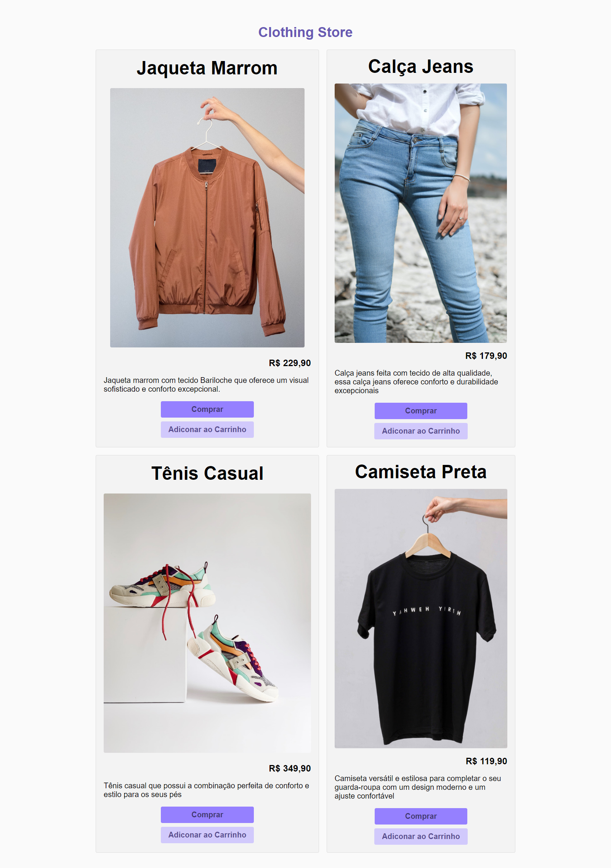Image resolution: width=611 pixels, height=868 pixels.
Task: Open the black t-shirt product photo
Action: click(421, 619)
